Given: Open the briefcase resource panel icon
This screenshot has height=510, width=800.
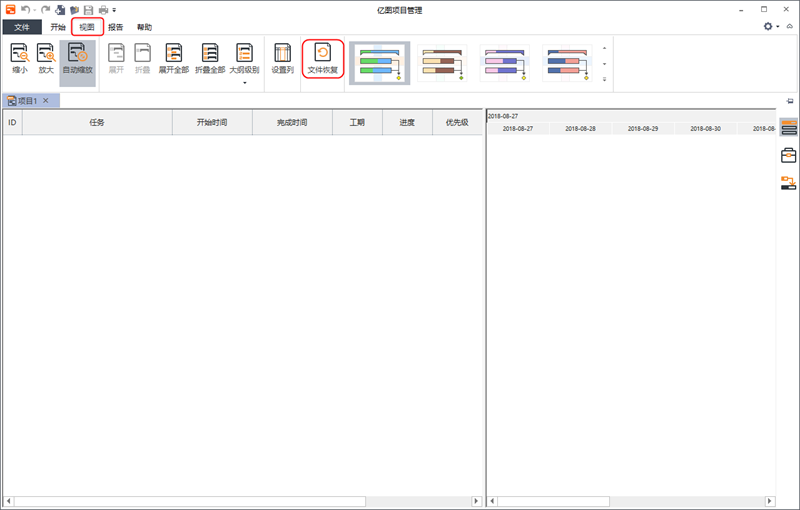Looking at the screenshot, I should click(789, 155).
